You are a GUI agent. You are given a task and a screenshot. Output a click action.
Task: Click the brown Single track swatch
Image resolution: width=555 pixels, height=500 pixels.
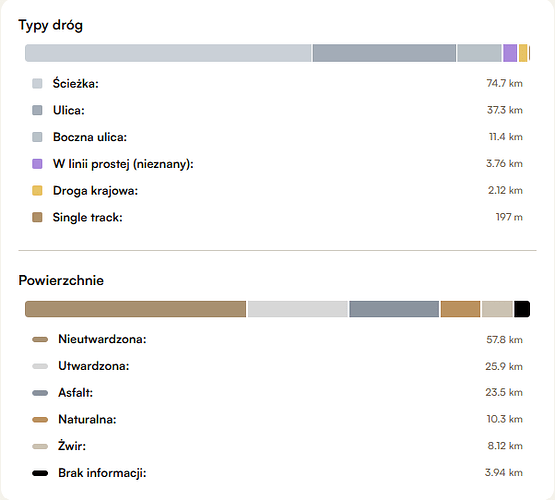pyautogui.click(x=37, y=217)
